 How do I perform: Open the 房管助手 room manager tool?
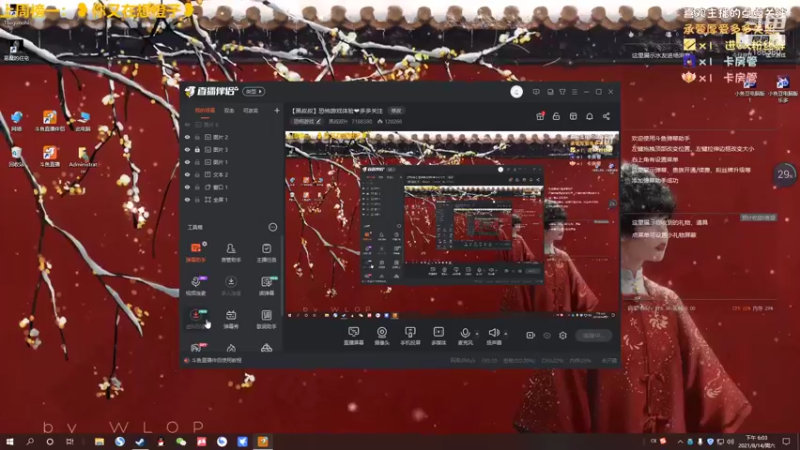tap(231, 253)
